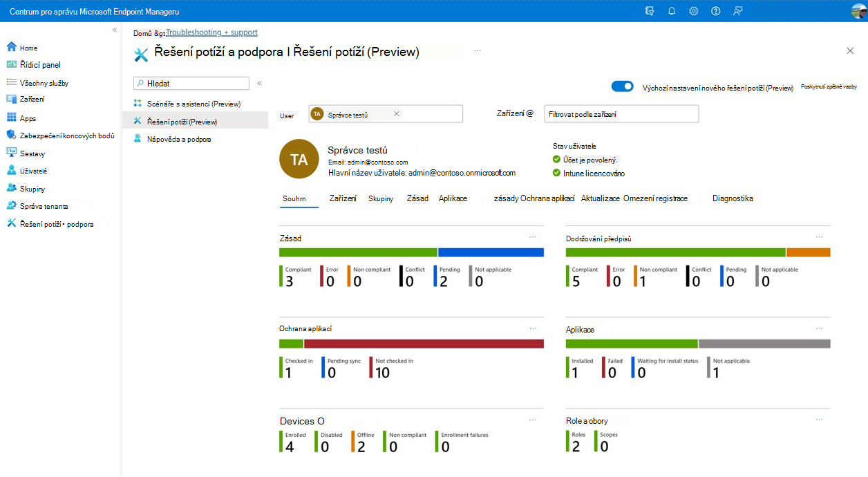Collapse the left navigation sidebar
This screenshot has height=477, width=868.
coord(115,30)
